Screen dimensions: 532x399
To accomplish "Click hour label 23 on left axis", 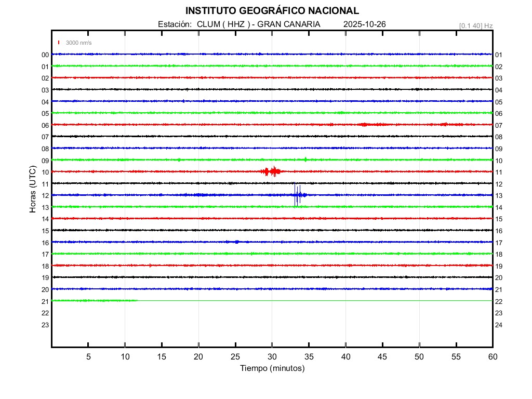I will pyautogui.click(x=45, y=325).
